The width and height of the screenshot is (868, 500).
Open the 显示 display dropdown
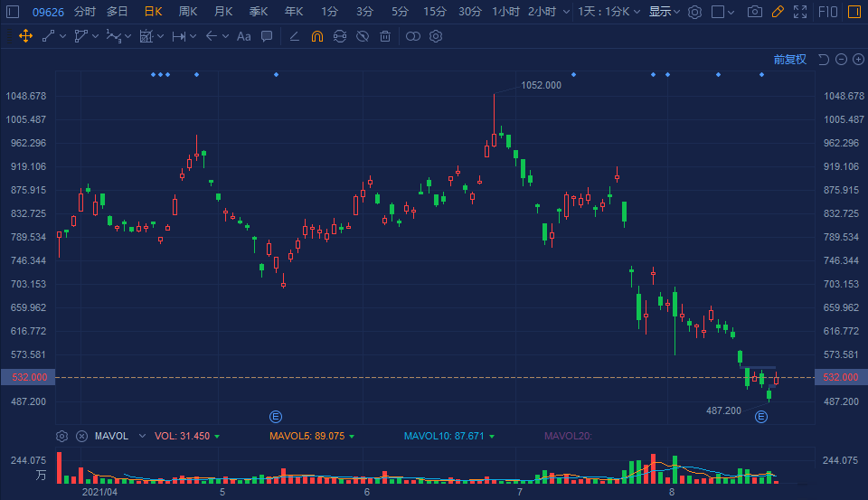[x=665, y=12]
